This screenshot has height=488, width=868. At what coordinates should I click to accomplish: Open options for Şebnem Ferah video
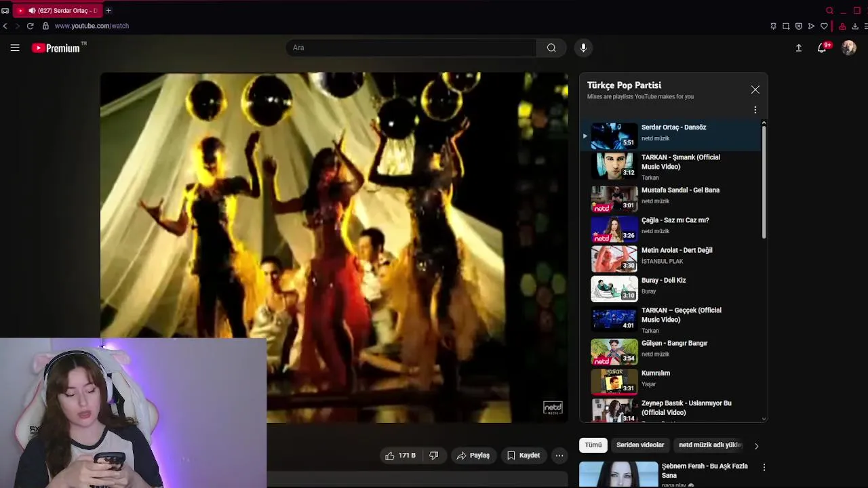(x=764, y=468)
